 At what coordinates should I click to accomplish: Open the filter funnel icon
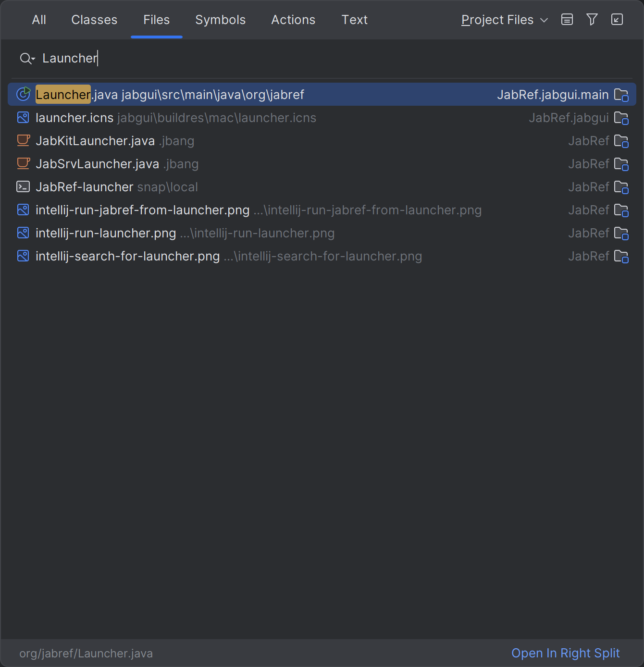pyautogui.click(x=592, y=20)
